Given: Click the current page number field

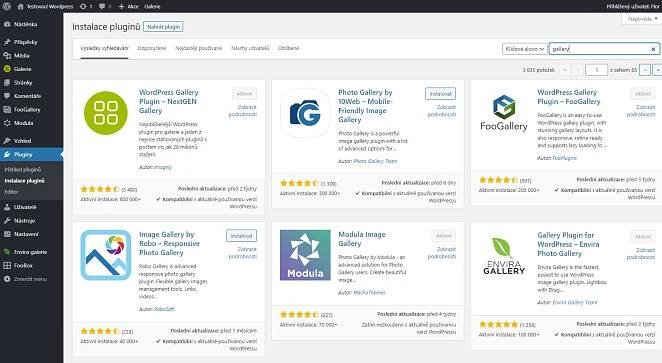Looking at the screenshot, I should click(597, 70).
